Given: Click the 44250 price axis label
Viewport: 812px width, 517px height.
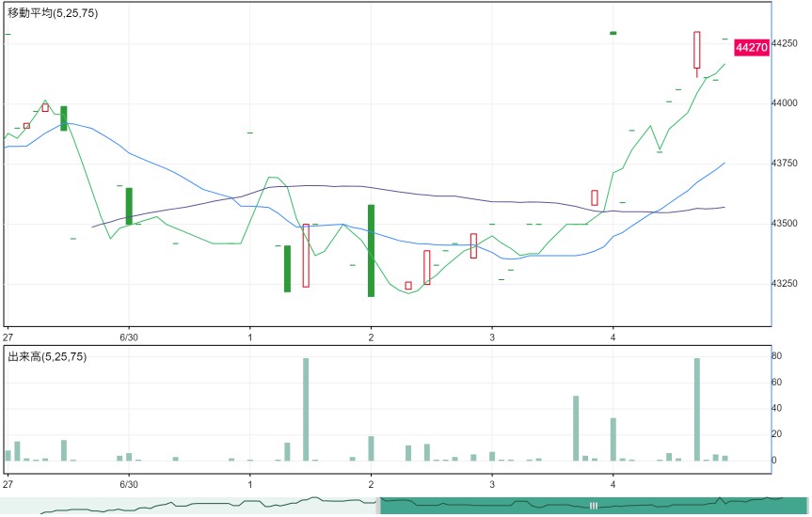Looking at the screenshot, I should tap(785, 43).
